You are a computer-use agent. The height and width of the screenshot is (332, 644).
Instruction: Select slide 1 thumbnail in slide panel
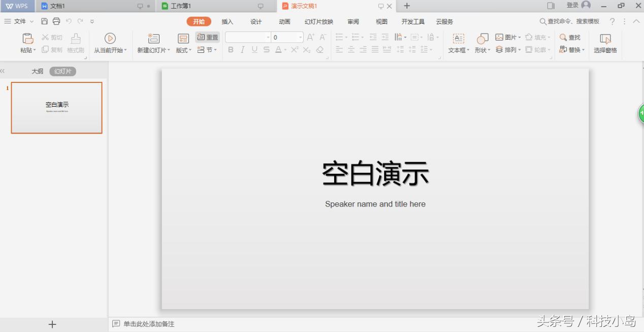(57, 108)
